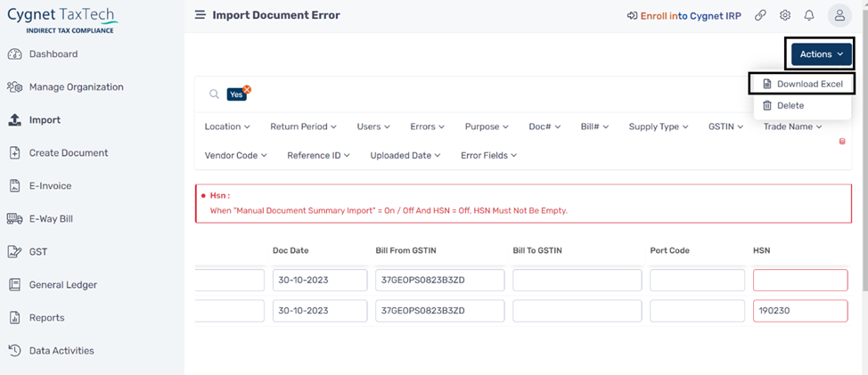Click the E-Way Bill truck icon
The width and height of the screenshot is (868, 375).
(x=14, y=219)
